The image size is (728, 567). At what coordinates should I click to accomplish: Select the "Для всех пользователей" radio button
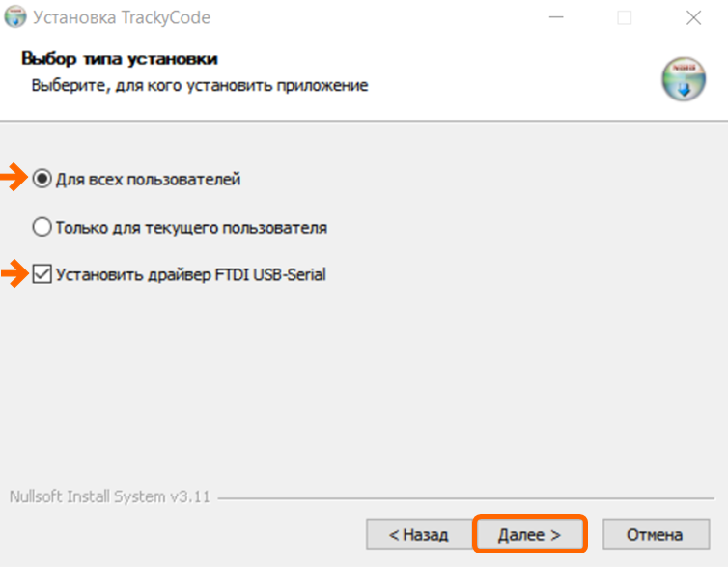42,179
